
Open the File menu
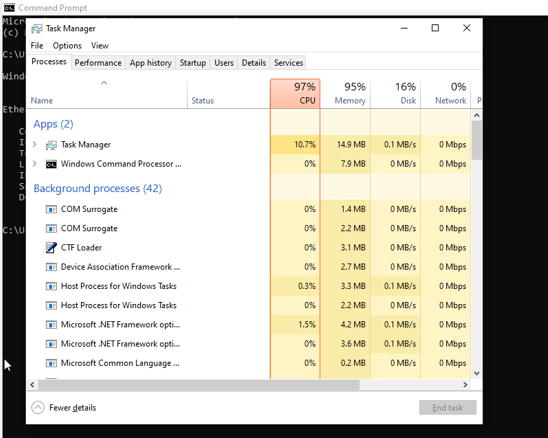[x=37, y=45]
